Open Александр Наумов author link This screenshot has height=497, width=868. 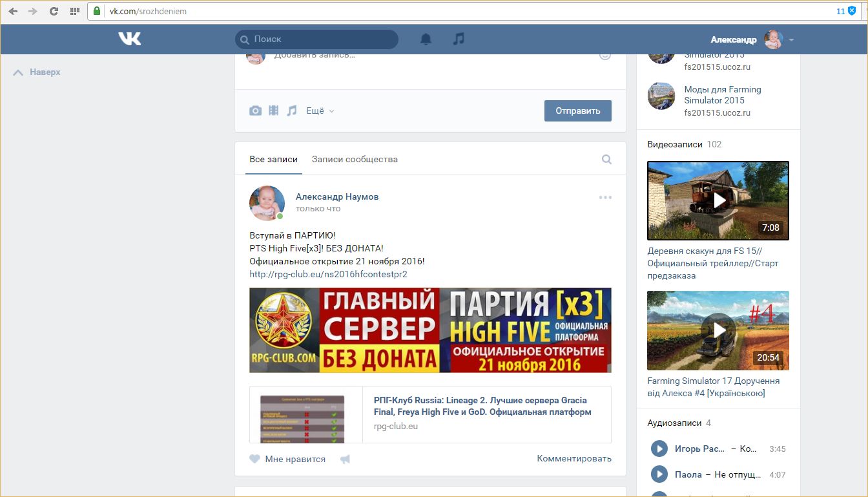click(337, 196)
